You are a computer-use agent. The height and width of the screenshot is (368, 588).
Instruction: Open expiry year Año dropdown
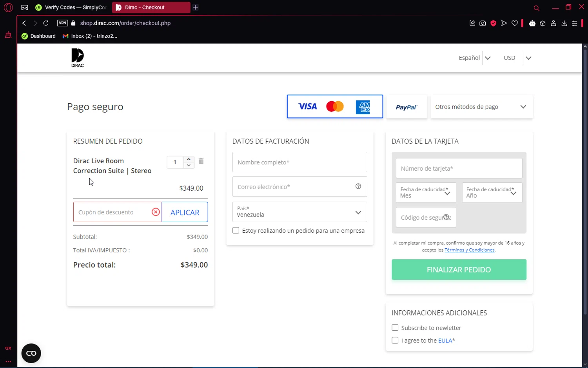click(x=492, y=193)
